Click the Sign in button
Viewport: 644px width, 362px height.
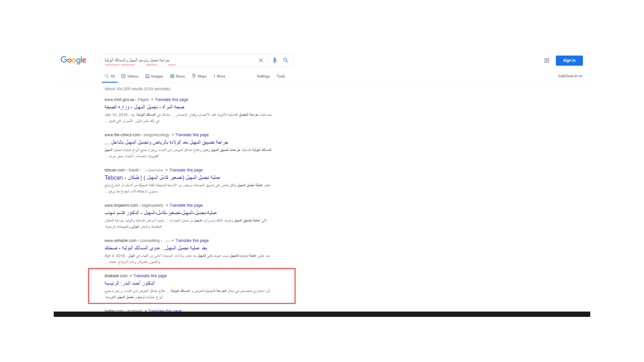[x=569, y=60]
